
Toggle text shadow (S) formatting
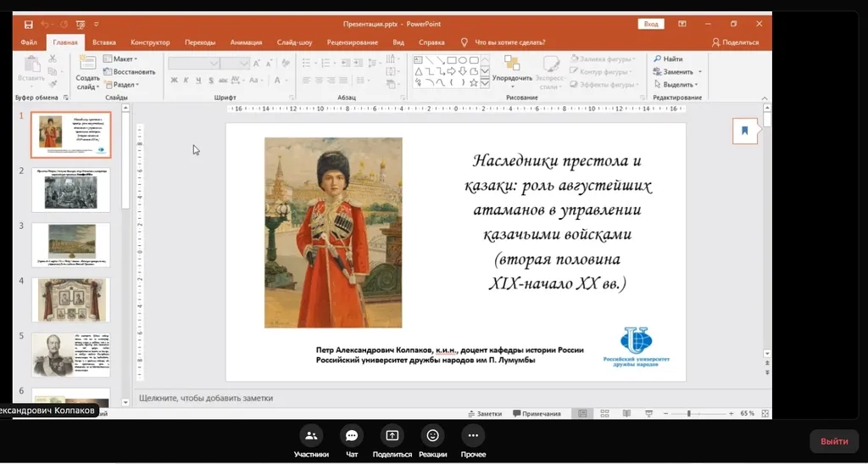coord(211,81)
